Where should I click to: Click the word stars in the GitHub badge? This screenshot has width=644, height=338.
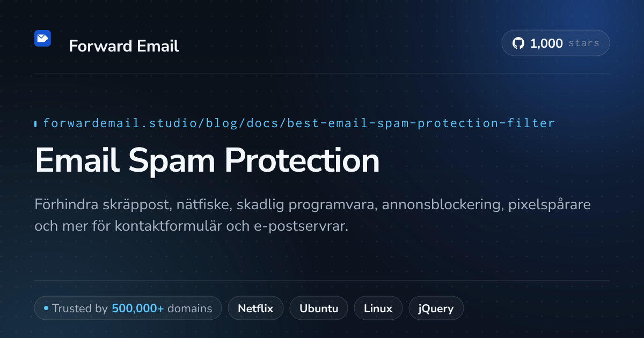pyautogui.click(x=584, y=43)
